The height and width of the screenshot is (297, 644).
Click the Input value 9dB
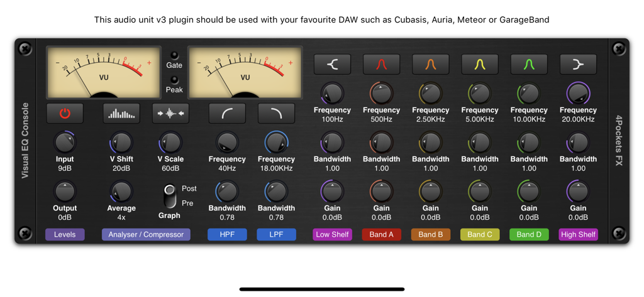click(65, 168)
